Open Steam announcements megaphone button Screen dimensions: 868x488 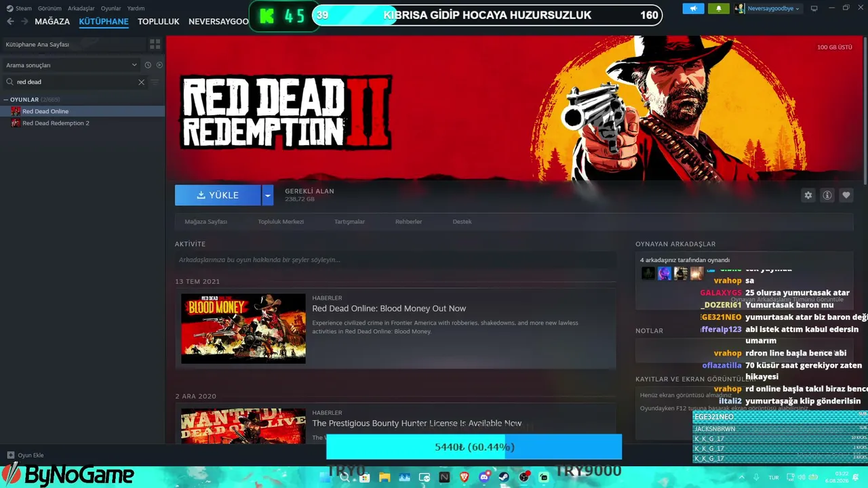pyautogui.click(x=693, y=9)
